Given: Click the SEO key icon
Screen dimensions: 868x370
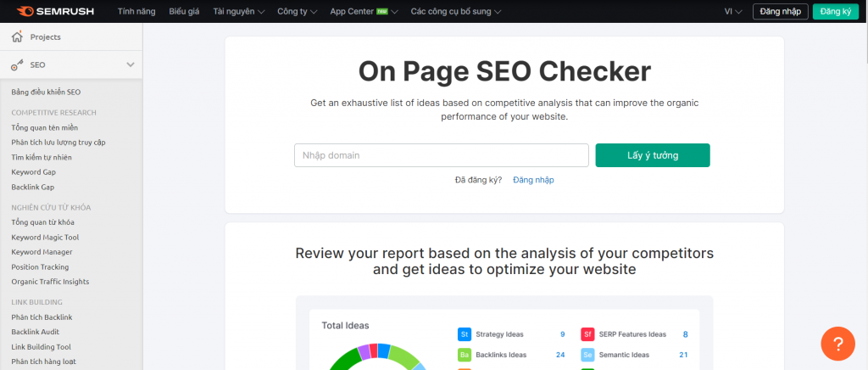Looking at the screenshot, I should pyautogui.click(x=17, y=64).
